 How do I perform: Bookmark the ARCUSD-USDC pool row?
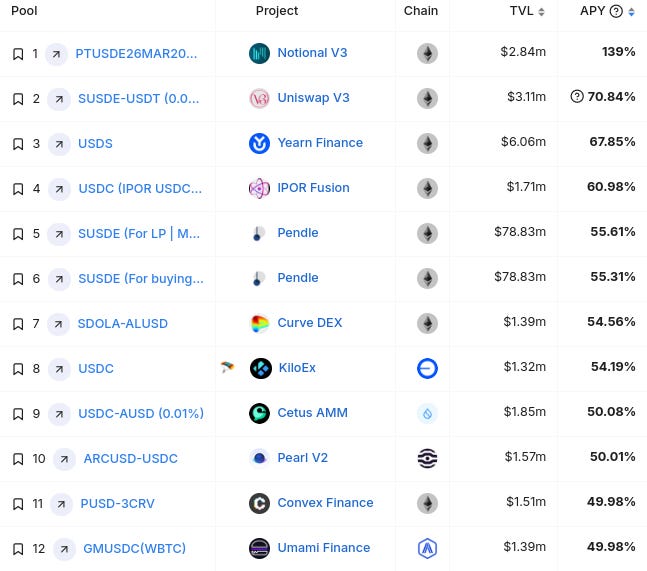pyautogui.click(x=18, y=458)
